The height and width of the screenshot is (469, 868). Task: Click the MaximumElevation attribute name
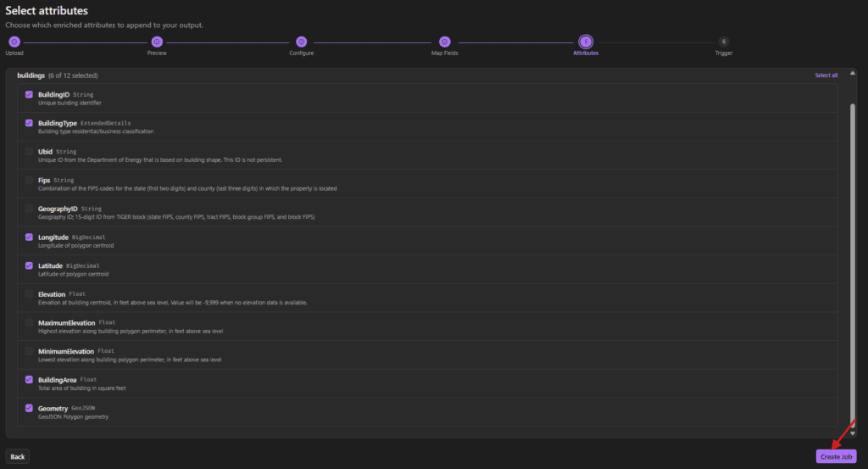click(x=66, y=322)
